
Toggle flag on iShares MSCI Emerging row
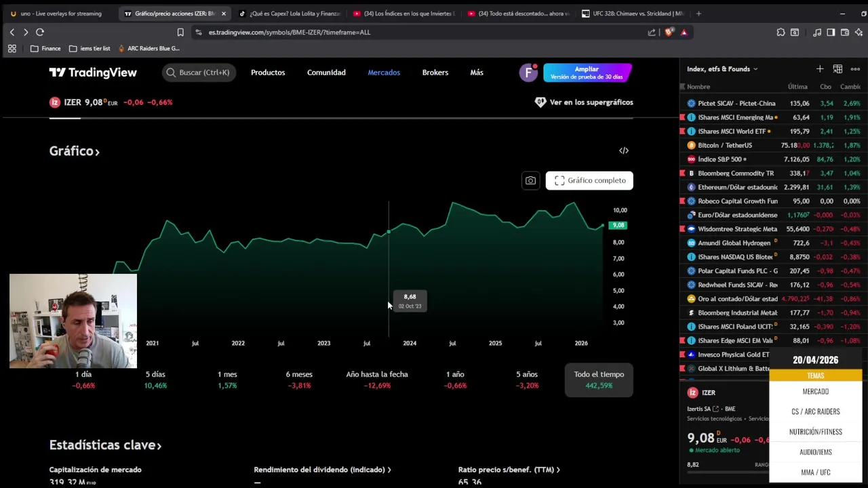(683, 117)
